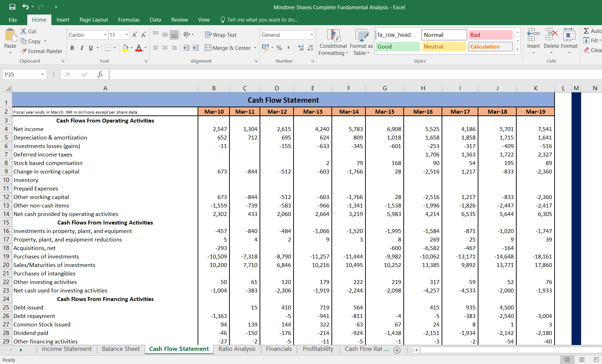602x364 pixels.
Task: Click the Undo arrow icon
Action: (25, 7)
